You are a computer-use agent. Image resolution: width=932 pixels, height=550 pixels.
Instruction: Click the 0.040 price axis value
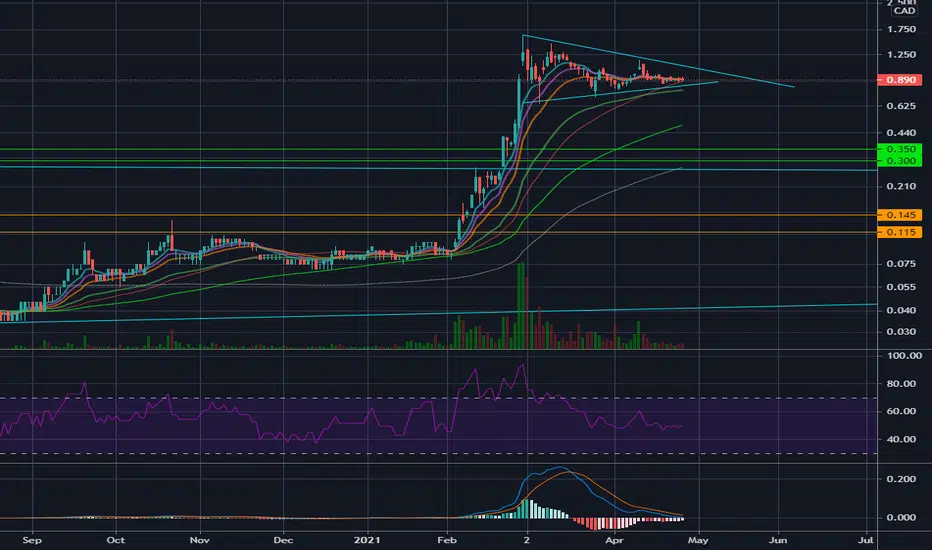pos(901,310)
